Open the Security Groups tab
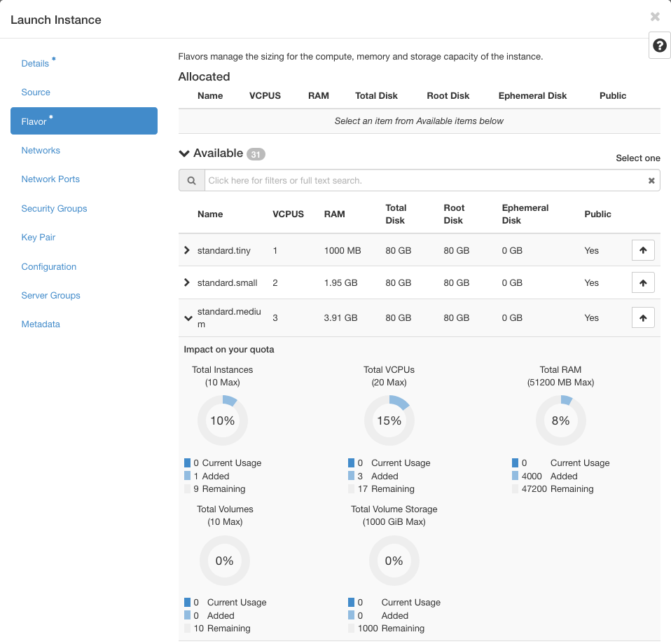This screenshot has width=671, height=644. click(54, 209)
